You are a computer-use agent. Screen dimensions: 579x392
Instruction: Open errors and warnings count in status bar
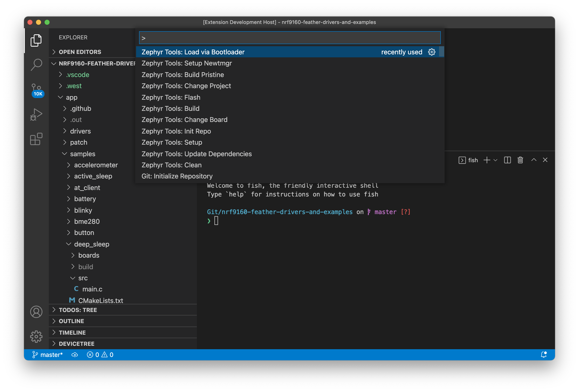[x=100, y=355]
